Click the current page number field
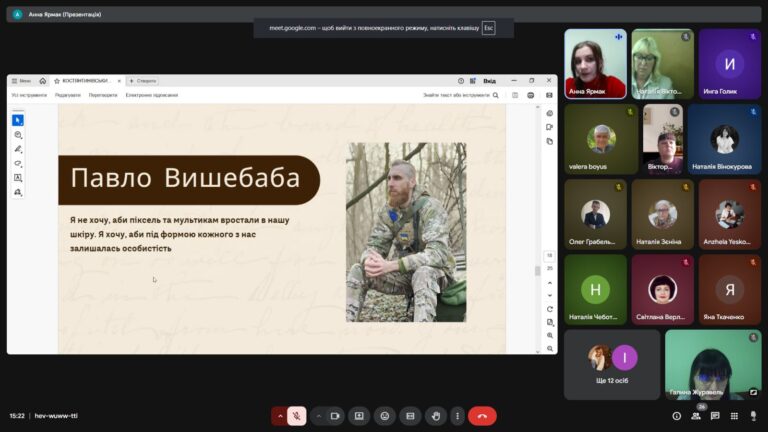The width and height of the screenshot is (768, 432). (550, 256)
